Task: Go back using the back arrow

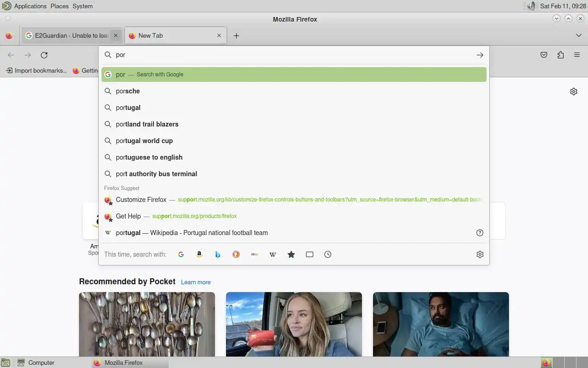Action: [x=11, y=55]
